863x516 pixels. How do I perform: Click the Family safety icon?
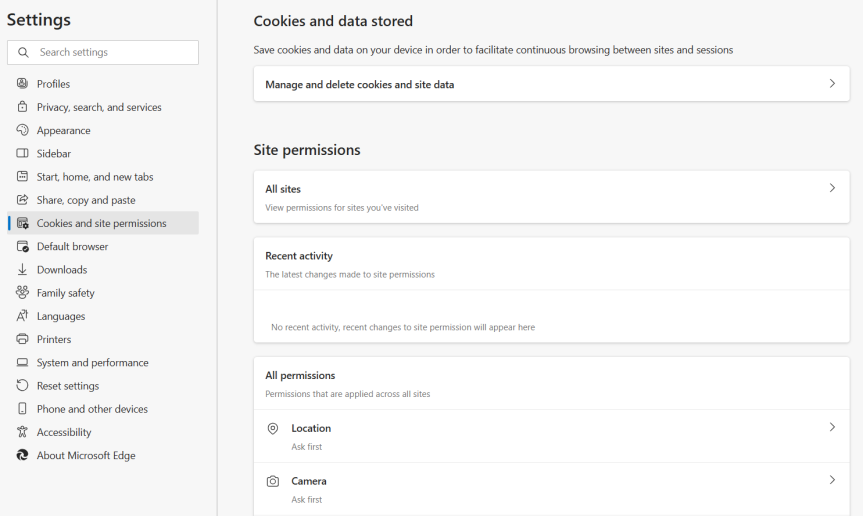coord(22,293)
